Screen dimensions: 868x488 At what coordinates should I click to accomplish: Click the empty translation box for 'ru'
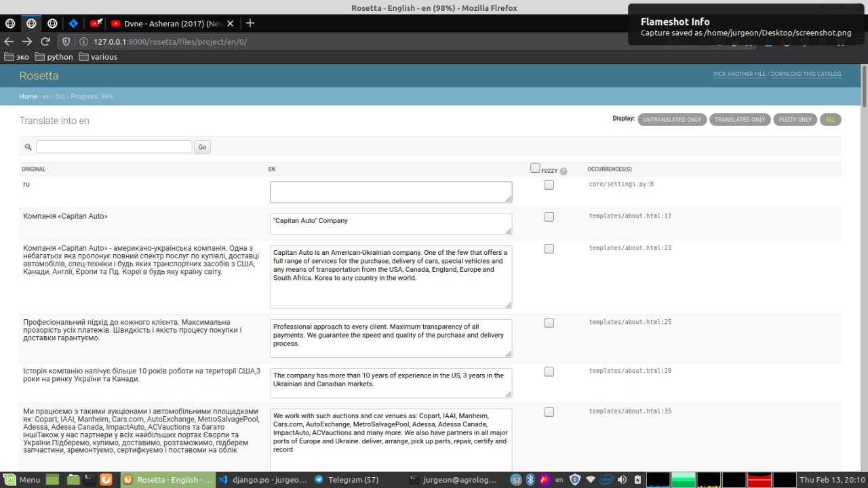(x=391, y=192)
